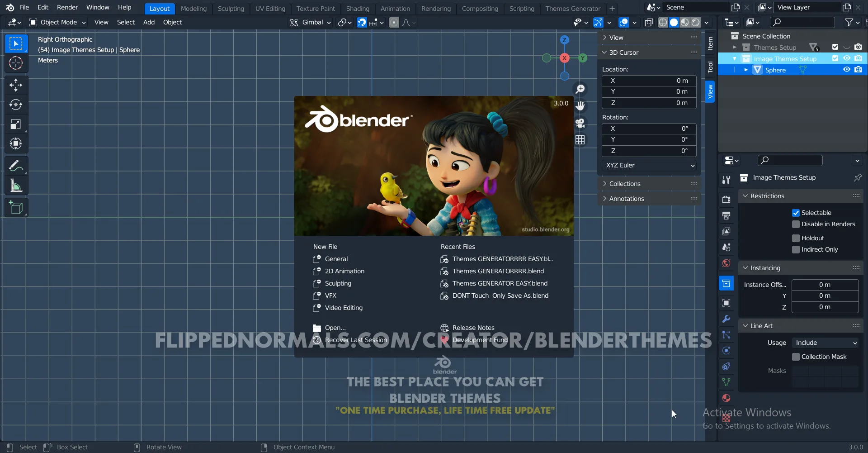Switch perspective/orthographic grid icon
This screenshot has height=453, width=868.
point(580,140)
